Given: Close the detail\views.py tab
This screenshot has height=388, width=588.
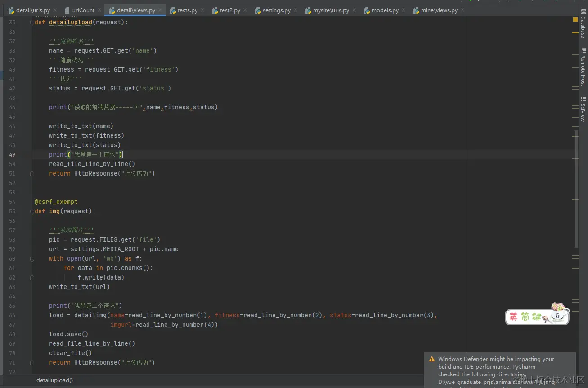Looking at the screenshot, I should pyautogui.click(x=160, y=10).
